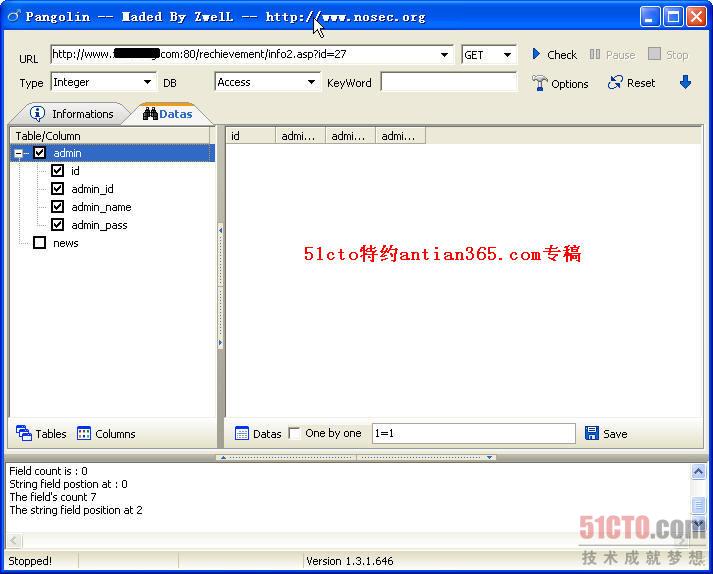This screenshot has height=574, width=713.
Task: Collapse left pane with splitter upper arrow
Action: coord(221,231)
